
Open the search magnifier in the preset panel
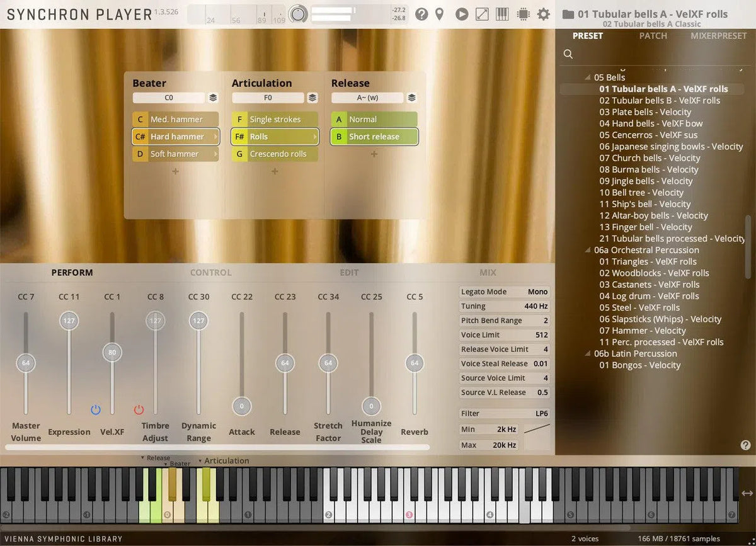[568, 54]
